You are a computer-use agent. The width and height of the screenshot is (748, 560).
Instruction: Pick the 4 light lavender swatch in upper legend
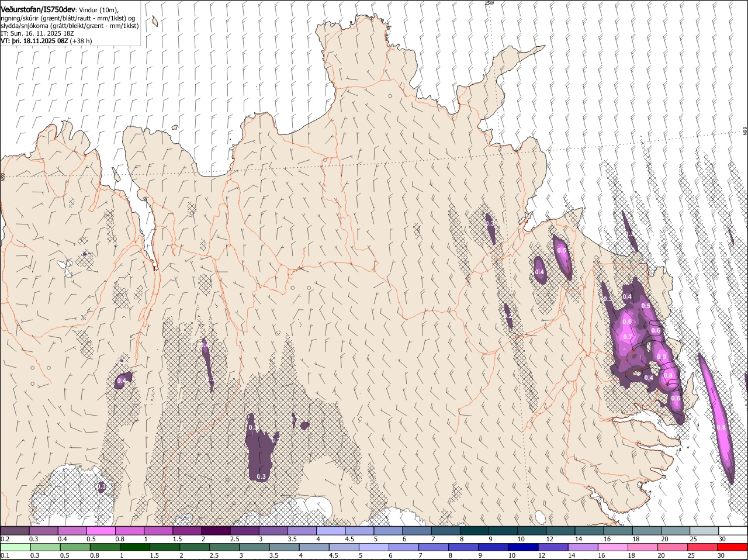click(330, 531)
